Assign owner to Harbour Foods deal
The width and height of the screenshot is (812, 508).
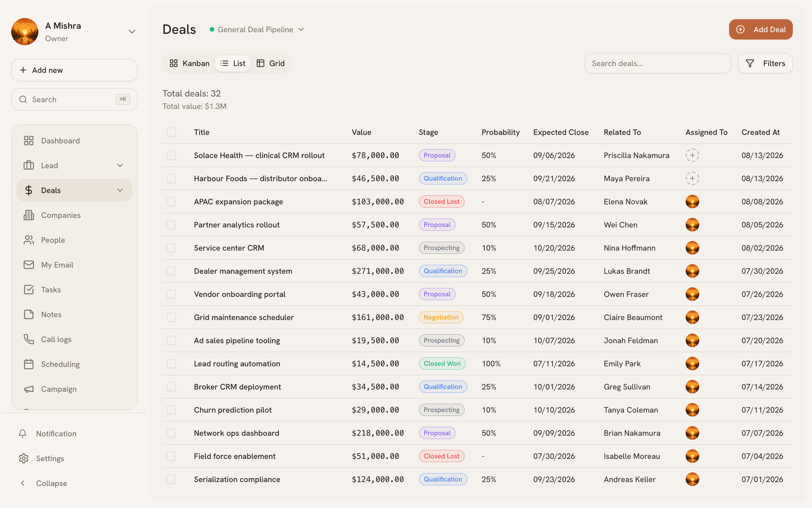coord(692,178)
